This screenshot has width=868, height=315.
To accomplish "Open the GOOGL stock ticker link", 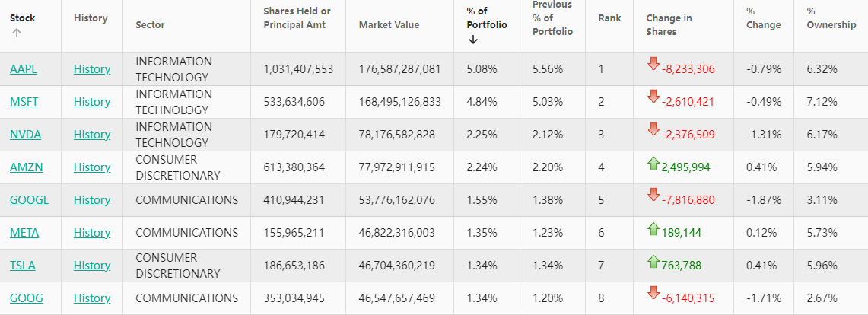I will coord(28,200).
